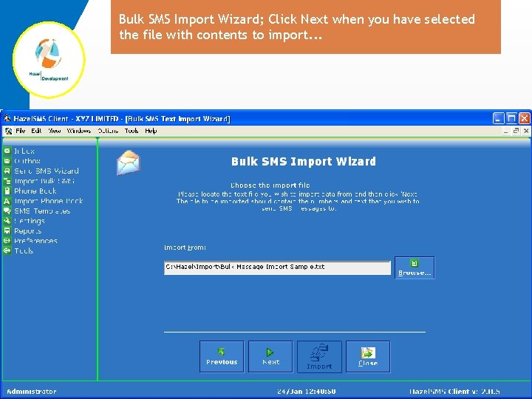Minimize the inner wizard child window
Image resolution: width=532 pixels, height=399 pixels.
pos(505,131)
